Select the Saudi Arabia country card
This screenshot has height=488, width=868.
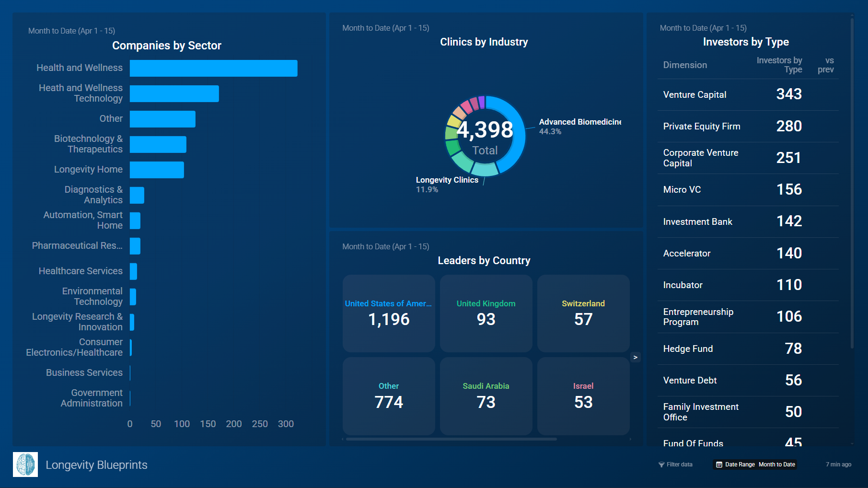pos(486,395)
